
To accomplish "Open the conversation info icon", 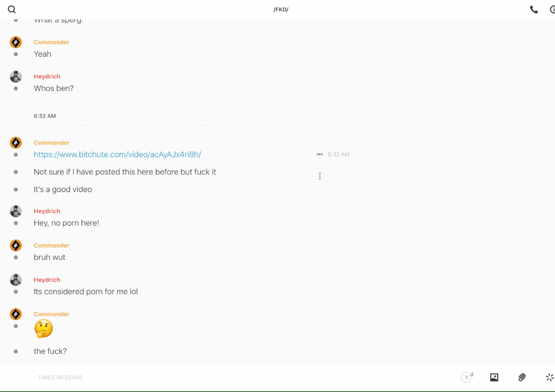I will click(x=552, y=10).
